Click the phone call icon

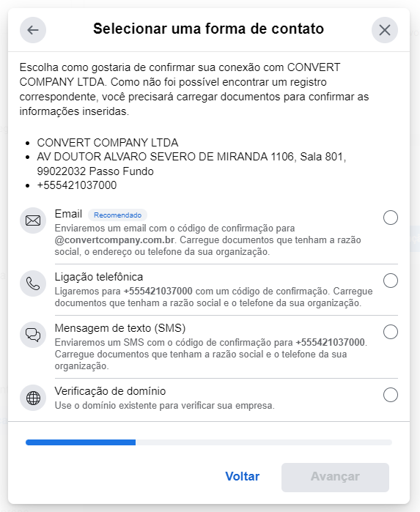coord(33,283)
